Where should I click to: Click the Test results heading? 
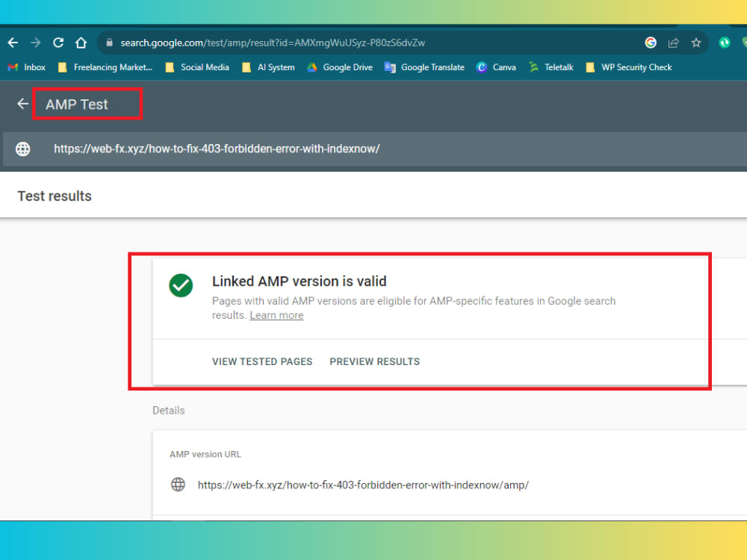55,196
